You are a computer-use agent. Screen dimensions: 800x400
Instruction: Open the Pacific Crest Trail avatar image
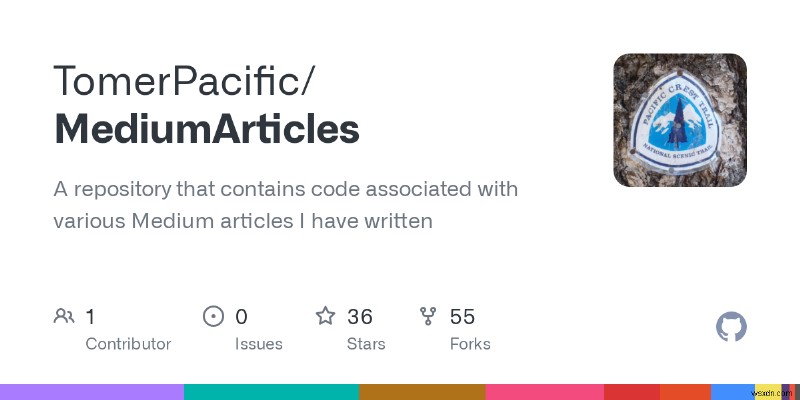[680, 120]
